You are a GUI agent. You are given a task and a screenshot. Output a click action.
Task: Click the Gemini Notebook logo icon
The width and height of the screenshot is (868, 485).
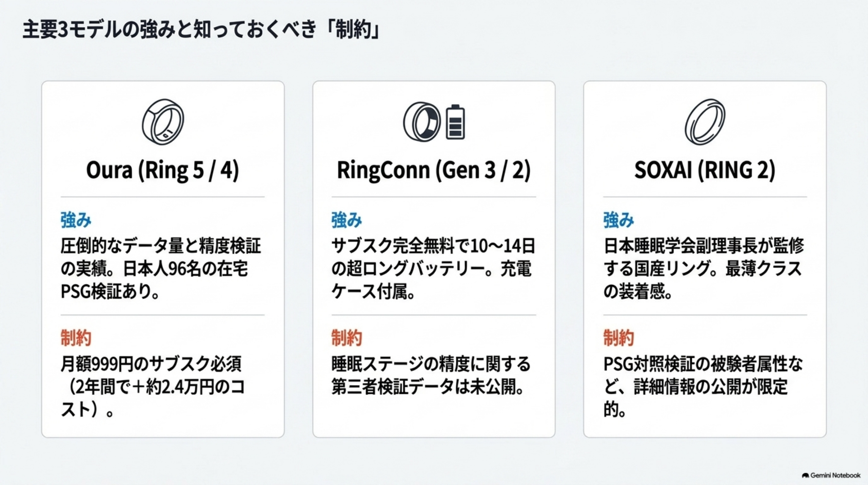point(806,475)
